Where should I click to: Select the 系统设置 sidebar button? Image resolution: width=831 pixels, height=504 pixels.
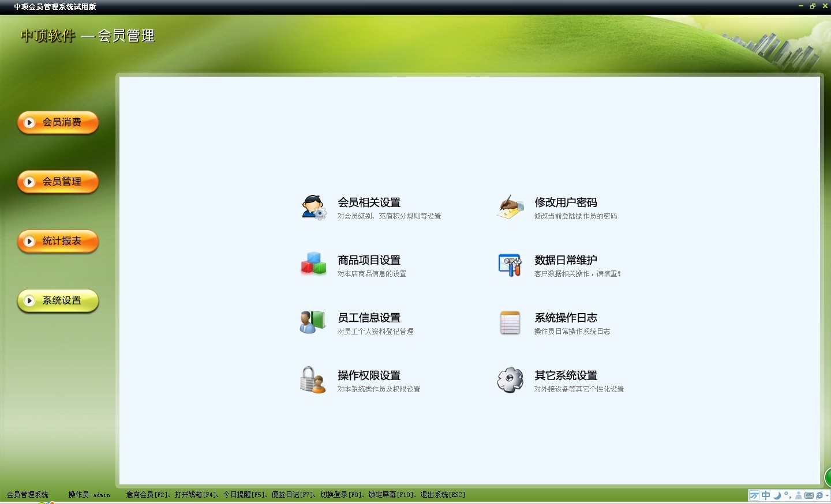point(58,300)
